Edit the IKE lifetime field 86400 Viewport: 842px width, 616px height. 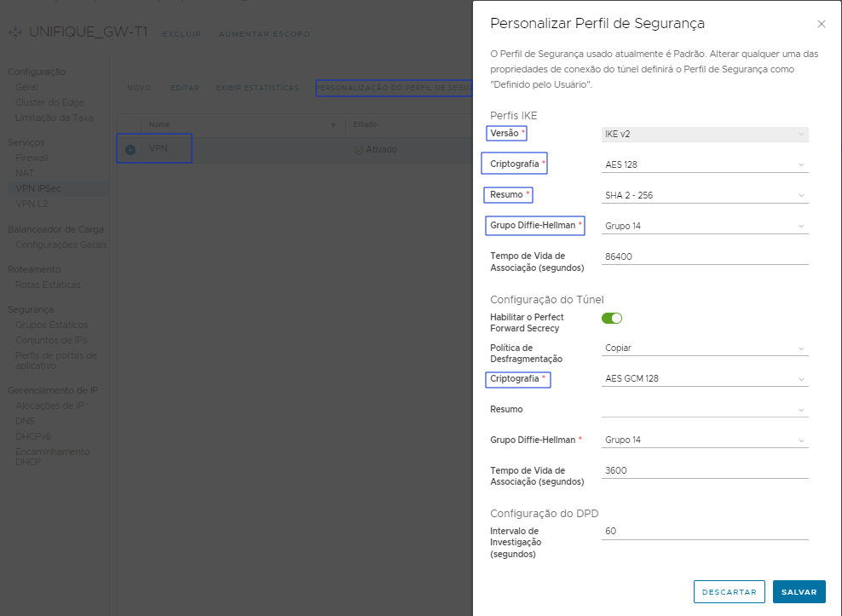pyautogui.click(x=705, y=256)
